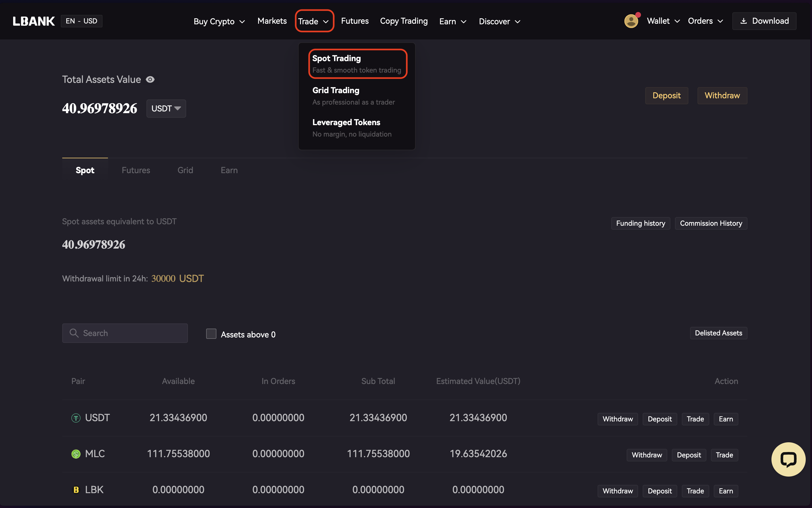Screen dimensions: 812x508
Task: Withdraw from the MLC row
Action: pos(646,455)
